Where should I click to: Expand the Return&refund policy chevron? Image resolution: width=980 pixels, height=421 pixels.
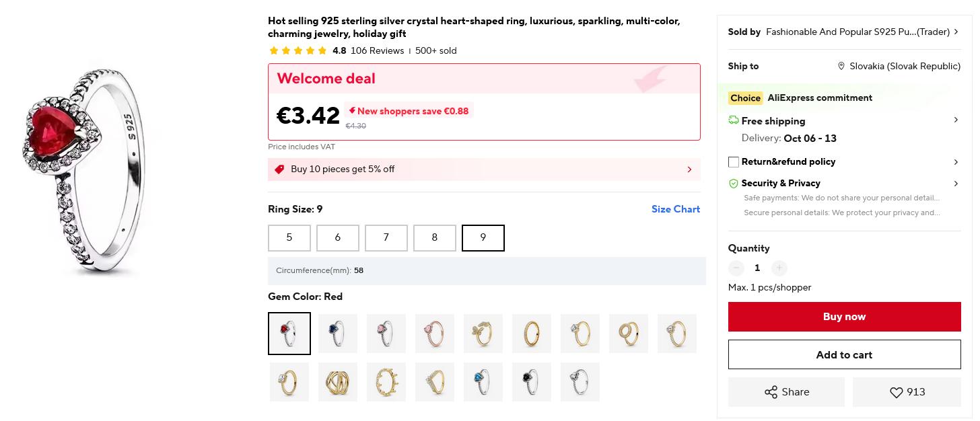(x=956, y=162)
